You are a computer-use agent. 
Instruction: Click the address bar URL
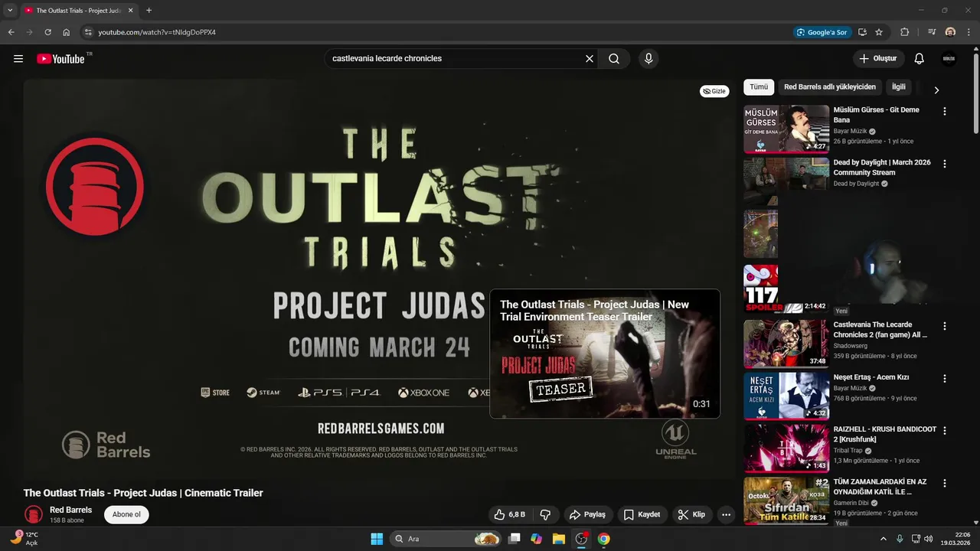point(157,32)
